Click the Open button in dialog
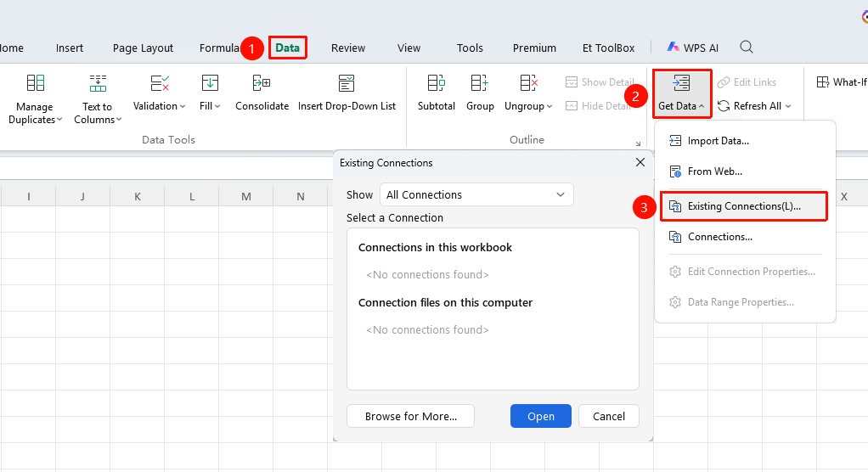This screenshot has height=472, width=868. [x=541, y=416]
